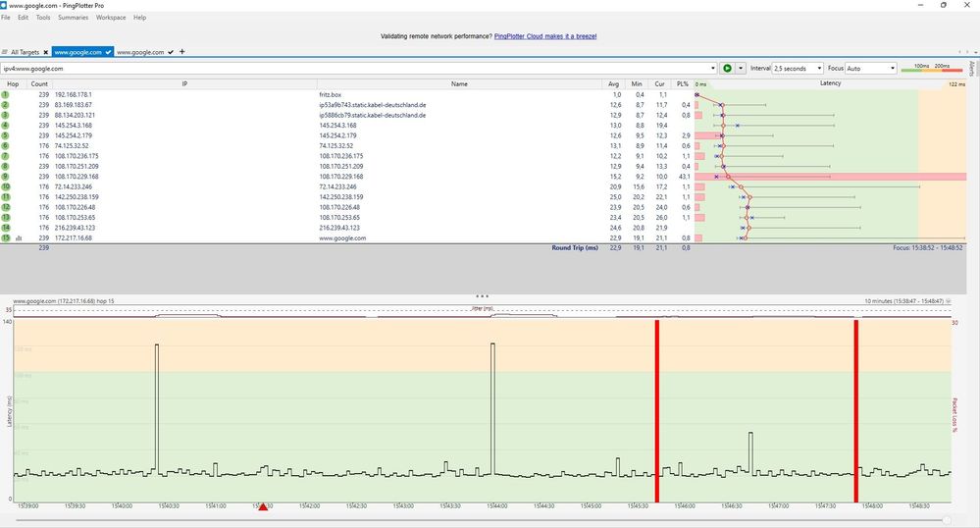Select hop 5 green circle icon

(6, 135)
